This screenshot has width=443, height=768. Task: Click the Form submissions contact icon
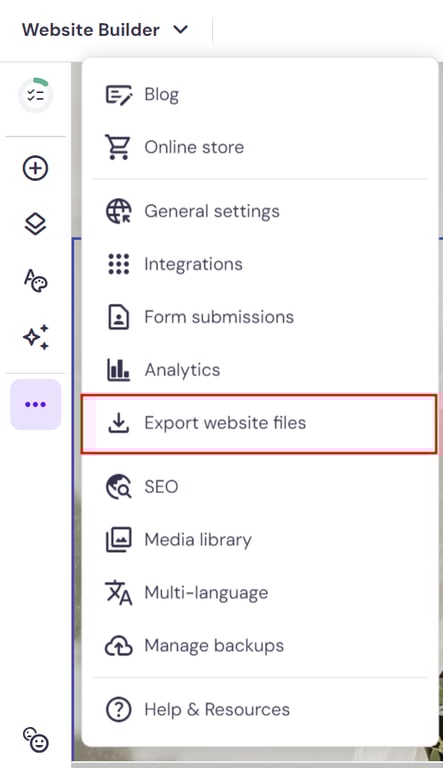pos(118,317)
